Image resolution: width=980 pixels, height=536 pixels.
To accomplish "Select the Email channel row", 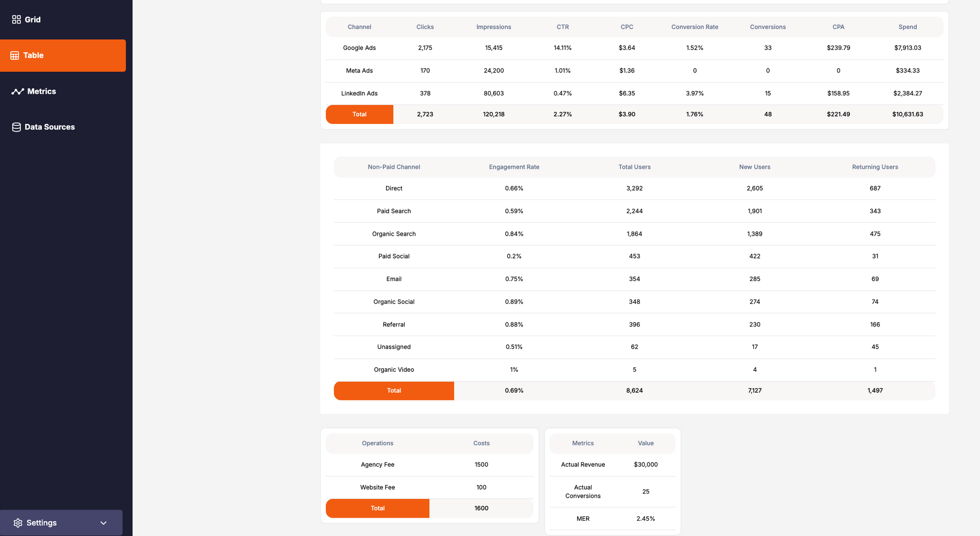I will [634, 279].
